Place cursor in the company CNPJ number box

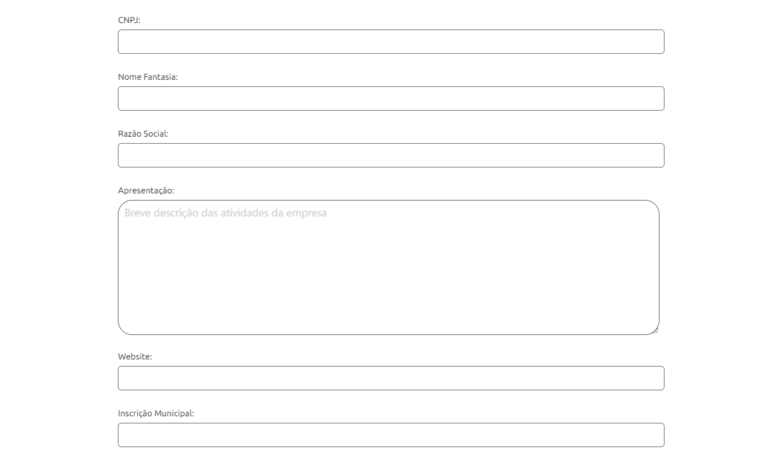click(x=391, y=42)
